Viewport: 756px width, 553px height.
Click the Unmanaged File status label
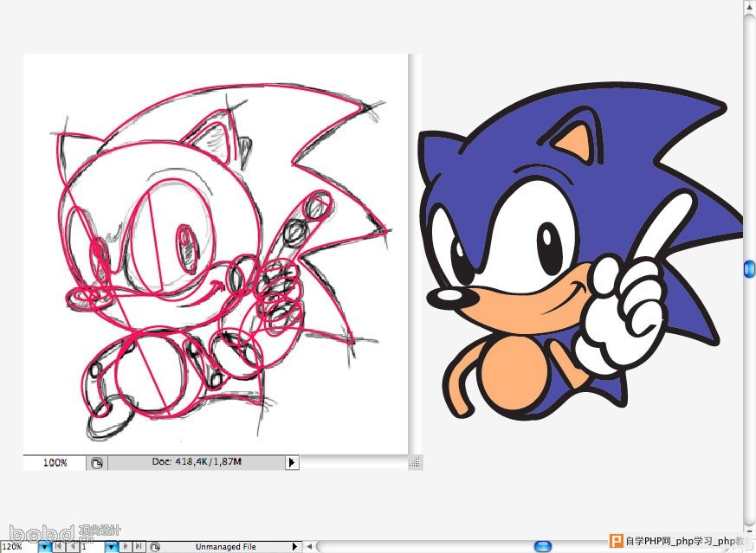click(226, 547)
